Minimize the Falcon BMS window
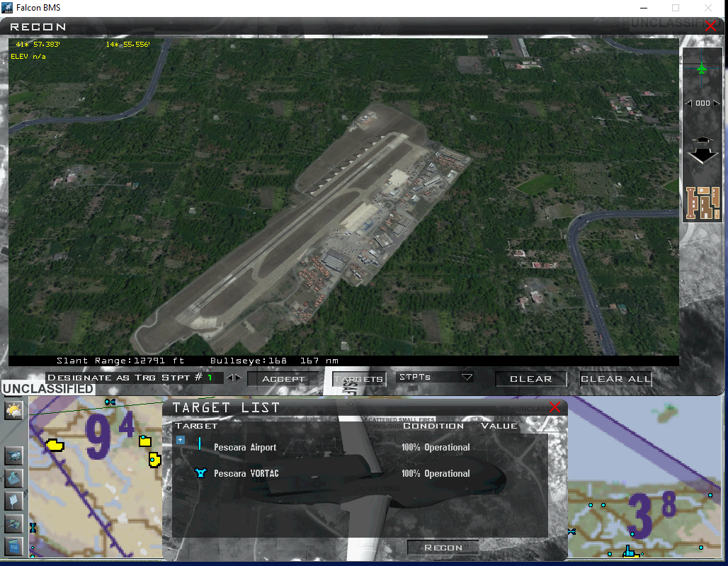 point(644,8)
